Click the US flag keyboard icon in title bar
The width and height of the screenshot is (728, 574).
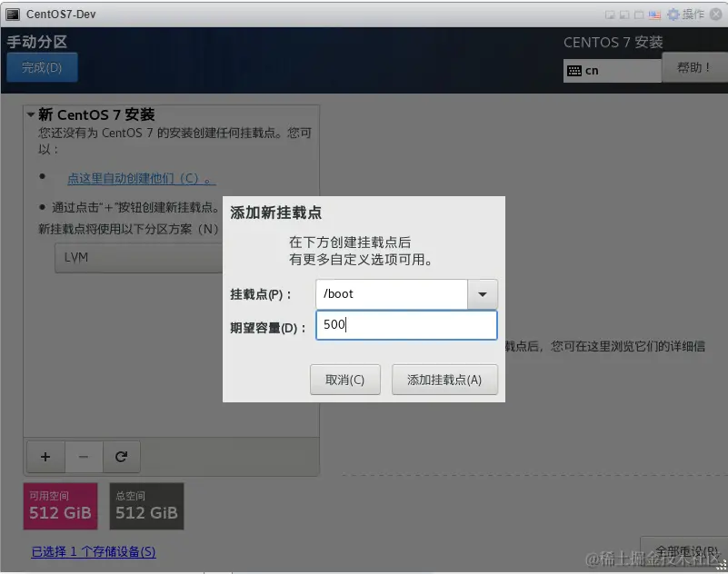point(654,15)
